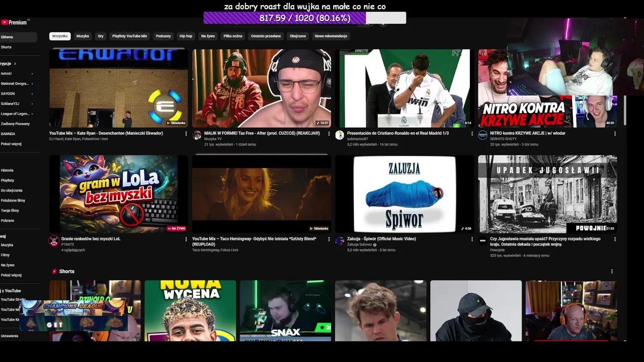Open the SNAX short
Image resolution: width=644 pixels, height=362 pixels.
[x=285, y=311]
